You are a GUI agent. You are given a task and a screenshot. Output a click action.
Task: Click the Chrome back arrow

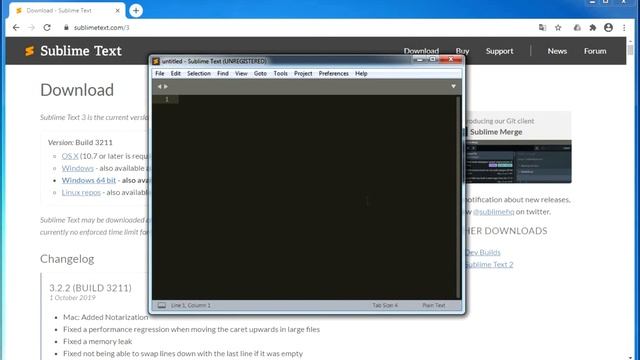[16, 27]
